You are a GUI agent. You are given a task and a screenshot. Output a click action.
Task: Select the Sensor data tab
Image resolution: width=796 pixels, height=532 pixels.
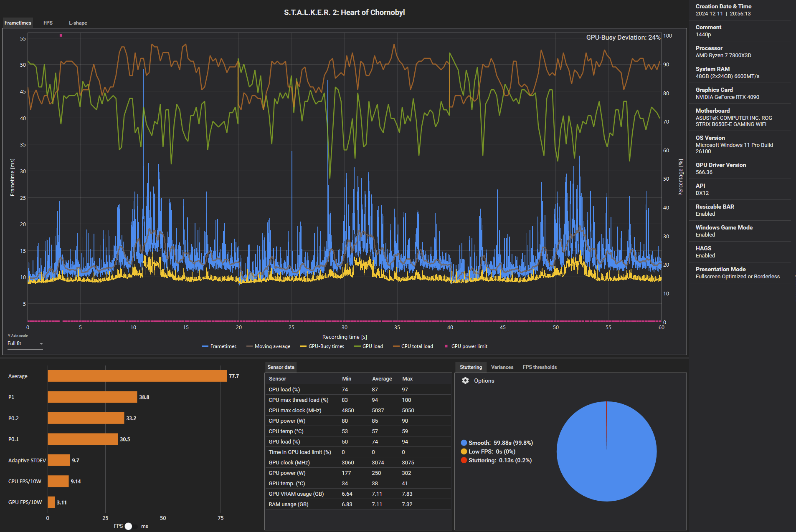(x=281, y=367)
